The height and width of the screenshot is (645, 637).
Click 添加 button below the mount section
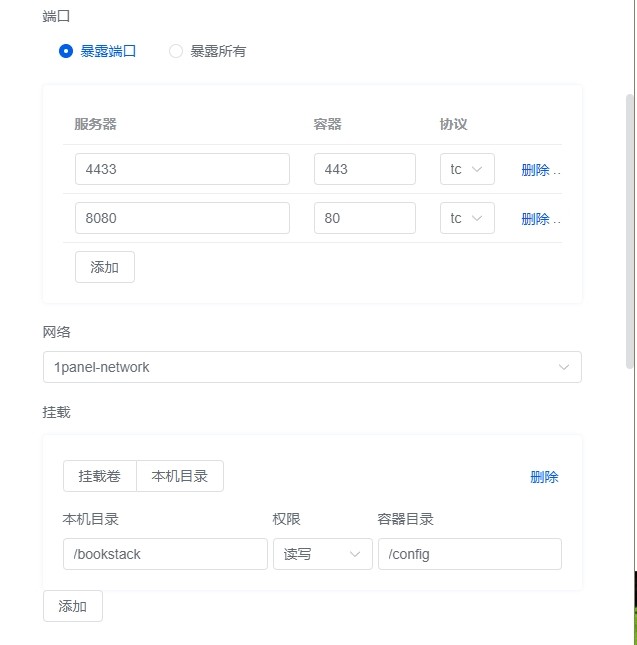tap(73, 606)
